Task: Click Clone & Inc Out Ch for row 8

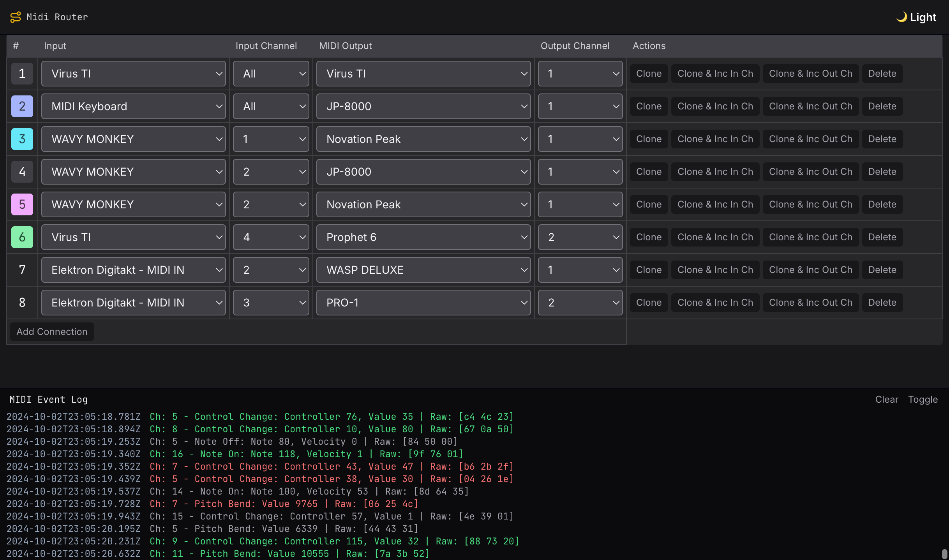Action: tap(810, 303)
